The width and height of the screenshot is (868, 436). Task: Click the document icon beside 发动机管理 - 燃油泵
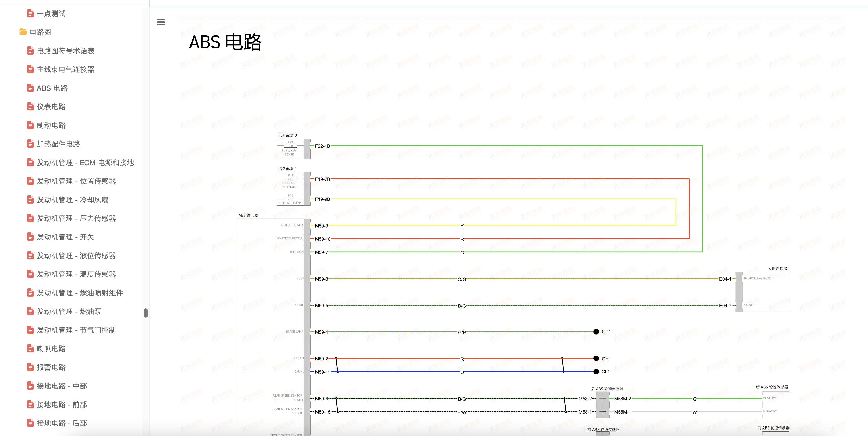point(30,311)
